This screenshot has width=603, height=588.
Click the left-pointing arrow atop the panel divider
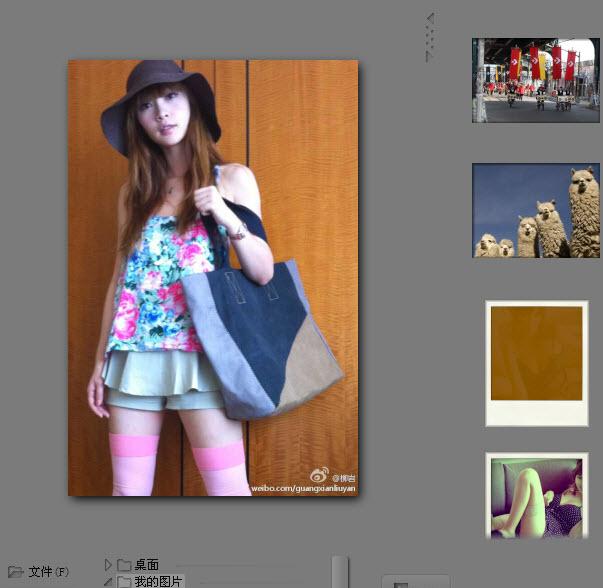click(x=430, y=17)
